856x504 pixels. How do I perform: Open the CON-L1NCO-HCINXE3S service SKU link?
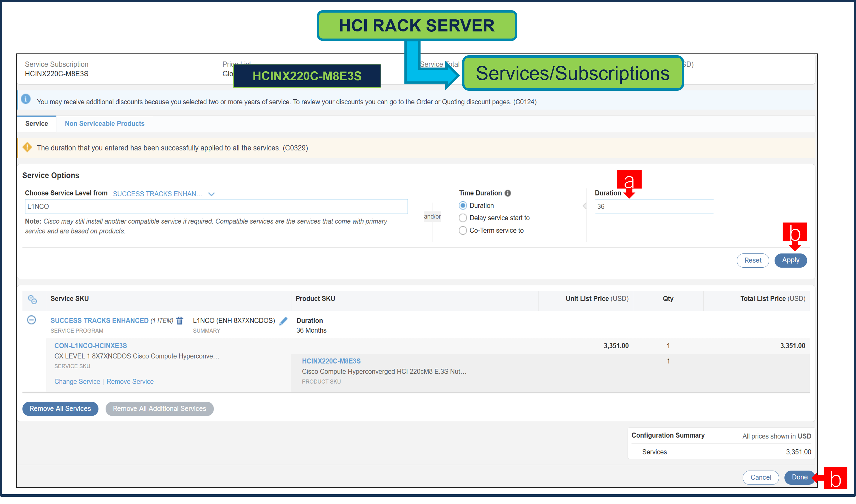coord(91,345)
